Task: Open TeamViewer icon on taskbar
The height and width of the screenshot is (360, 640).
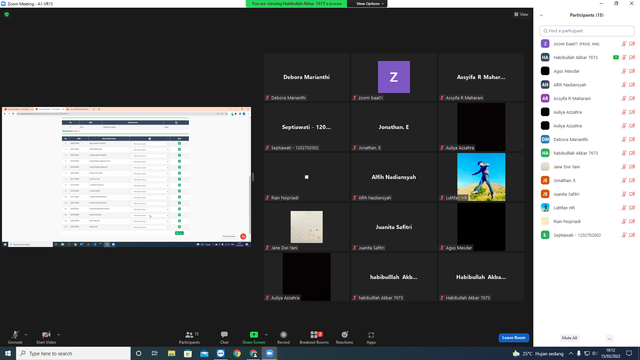Action: click(220, 353)
